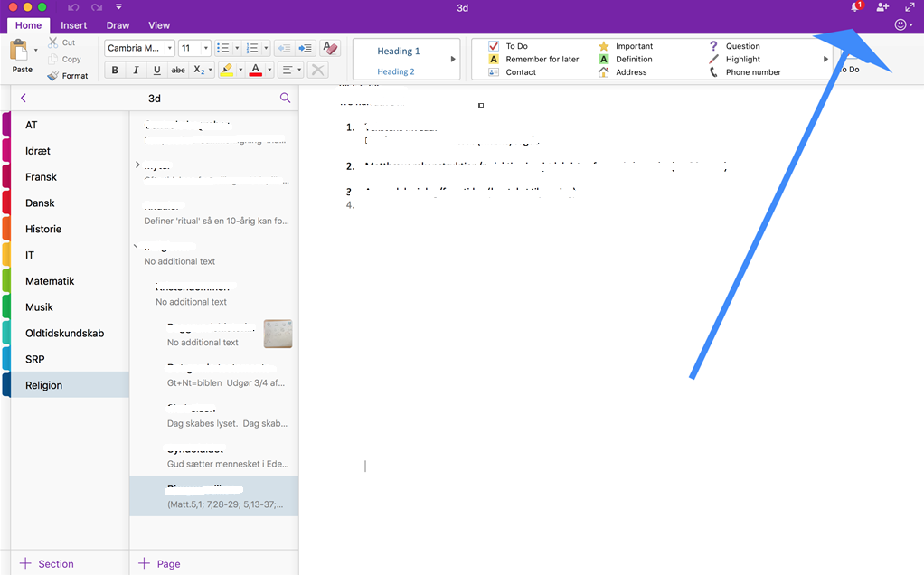Screen dimensions: 924x575
Task: Click the Cut scissors icon
Action: [53, 42]
